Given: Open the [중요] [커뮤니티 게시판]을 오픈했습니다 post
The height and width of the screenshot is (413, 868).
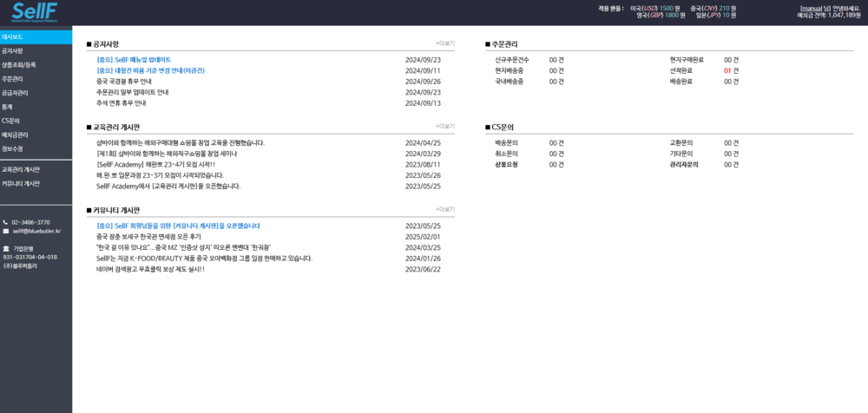Looking at the screenshot, I should tap(178, 226).
